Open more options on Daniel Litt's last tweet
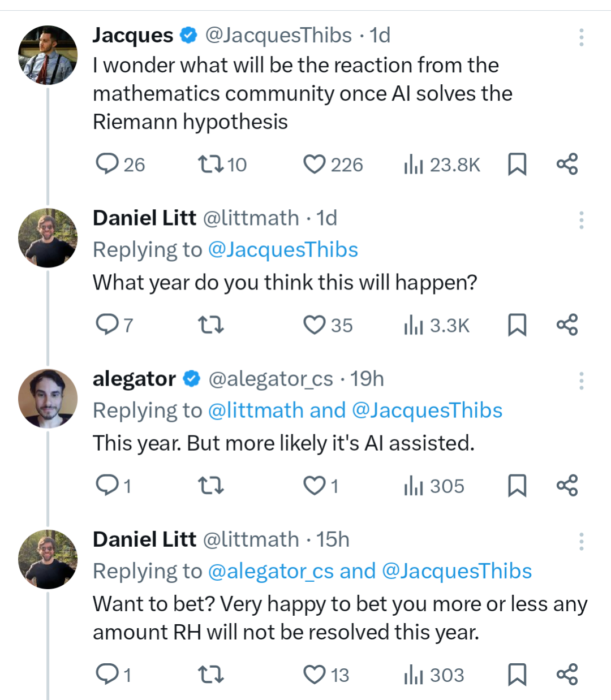 click(x=581, y=541)
